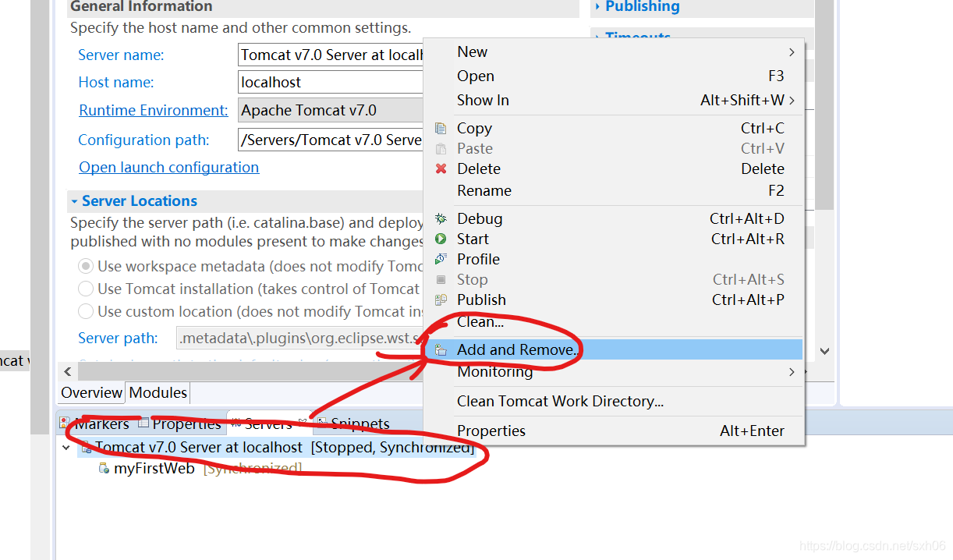
Task: Click the Configuration path field
Action: (331, 140)
